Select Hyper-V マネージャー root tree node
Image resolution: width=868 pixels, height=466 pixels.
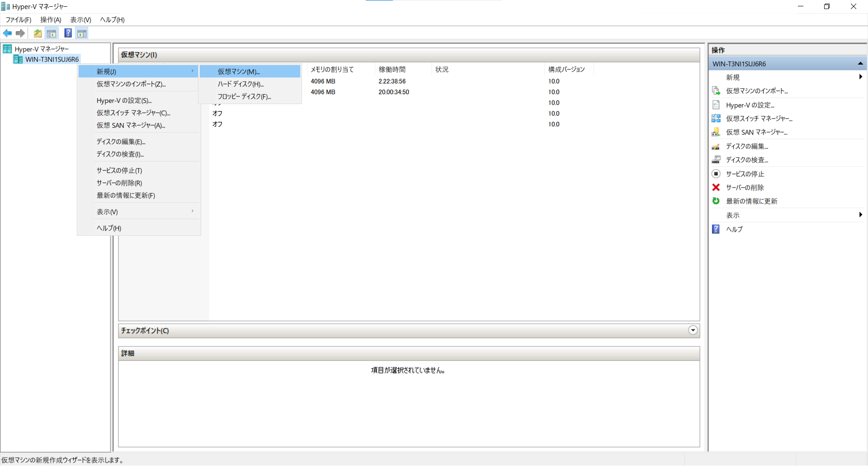coord(42,49)
